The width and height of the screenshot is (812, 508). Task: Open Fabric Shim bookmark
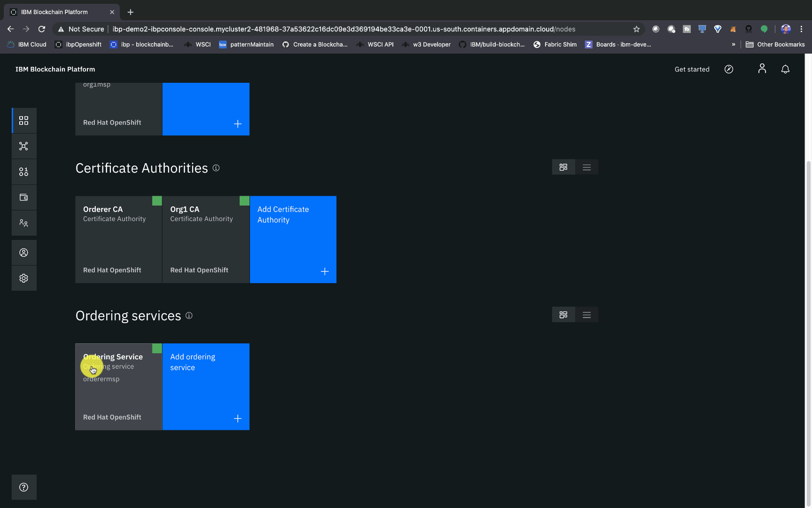click(555, 45)
